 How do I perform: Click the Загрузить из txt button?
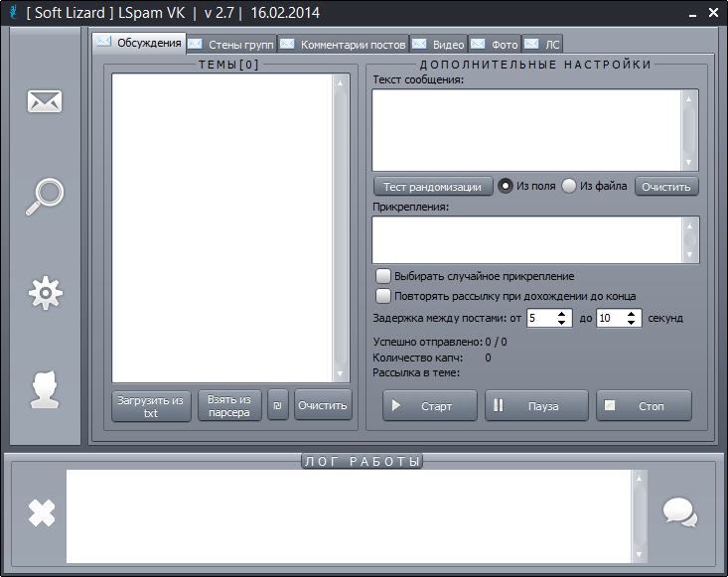[x=151, y=406]
